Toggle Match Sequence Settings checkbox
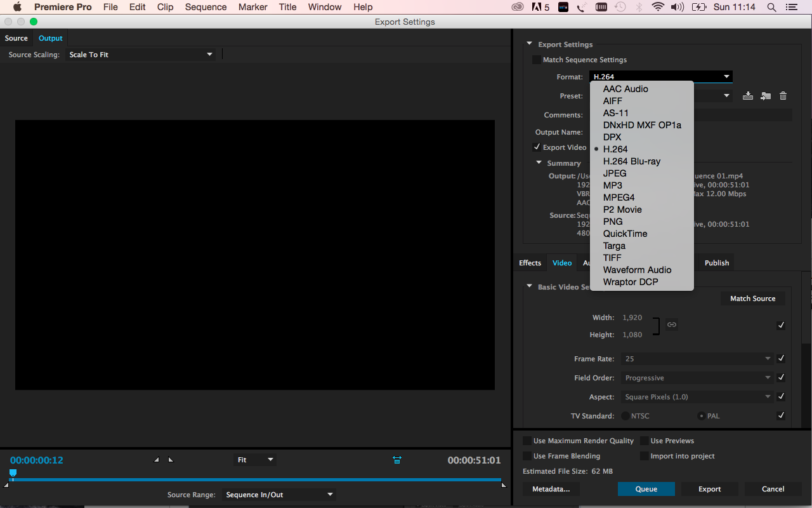This screenshot has height=508, width=812. tap(537, 60)
